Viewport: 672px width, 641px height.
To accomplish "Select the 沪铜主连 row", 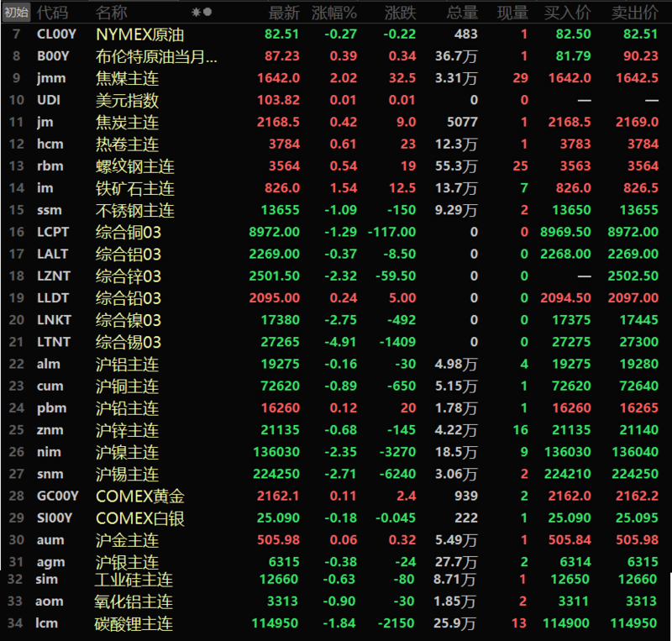I will coord(128,386).
